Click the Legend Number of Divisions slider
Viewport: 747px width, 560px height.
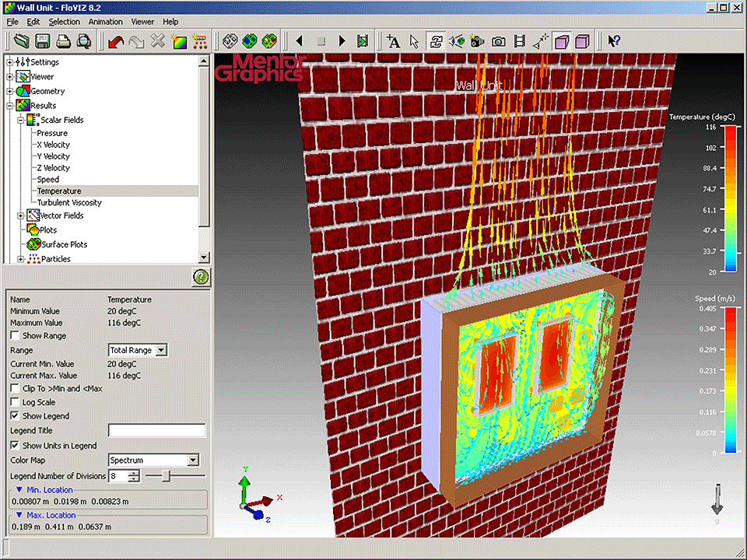(166, 476)
